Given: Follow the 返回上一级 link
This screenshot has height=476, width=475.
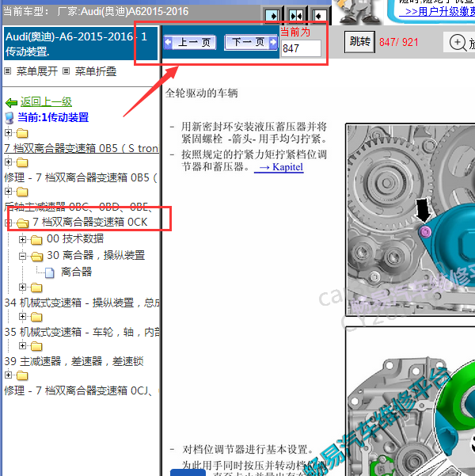Looking at the screenshot, I should (46, 101).
